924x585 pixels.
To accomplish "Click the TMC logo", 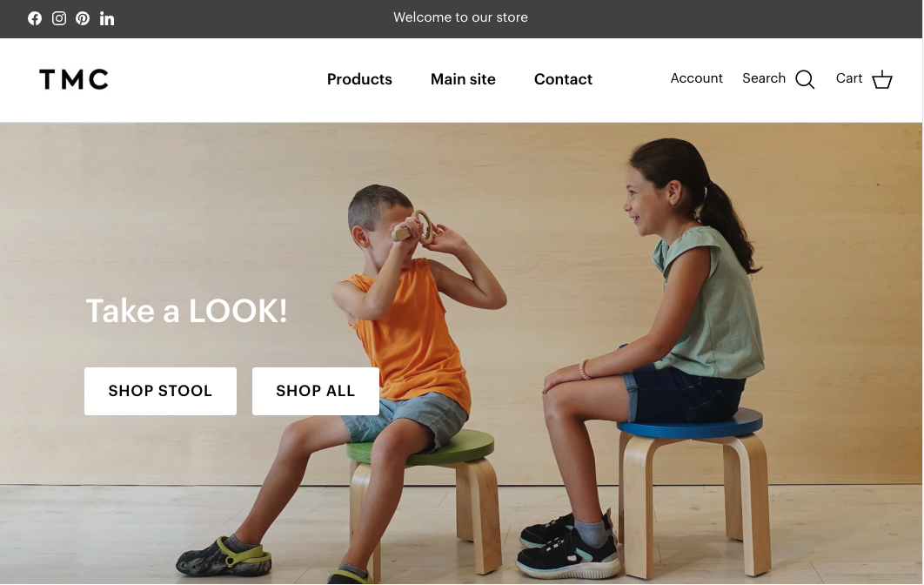I will tap(74, 79).
